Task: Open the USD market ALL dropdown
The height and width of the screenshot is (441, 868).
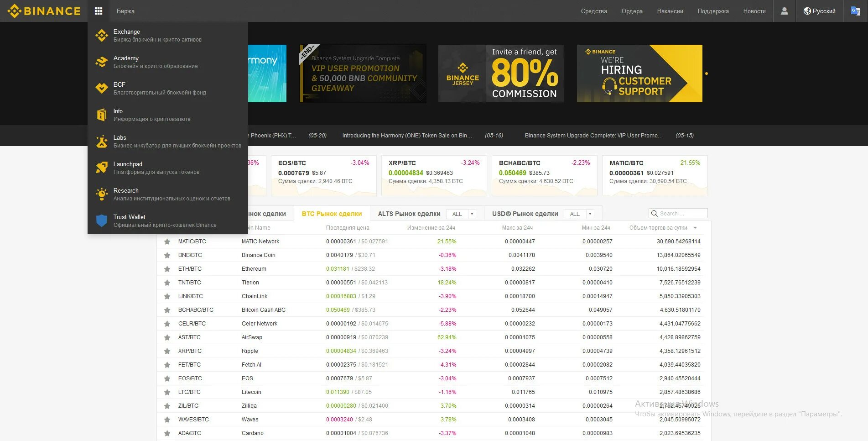Action: (579, 214)
